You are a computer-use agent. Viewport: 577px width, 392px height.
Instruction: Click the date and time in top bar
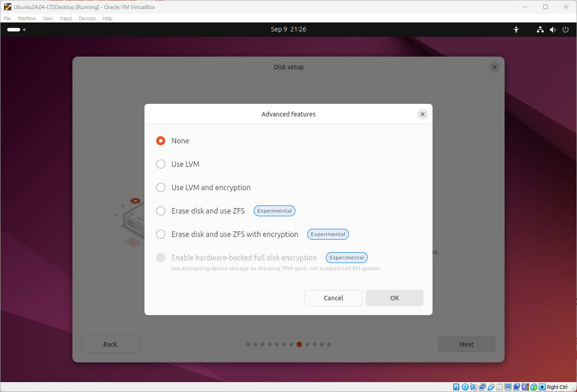288,29
